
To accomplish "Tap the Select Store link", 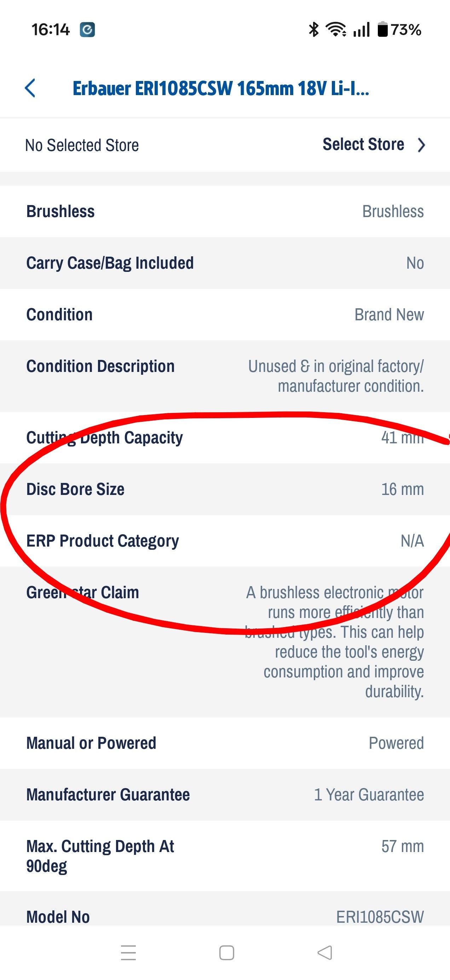I will pos(363,145).
